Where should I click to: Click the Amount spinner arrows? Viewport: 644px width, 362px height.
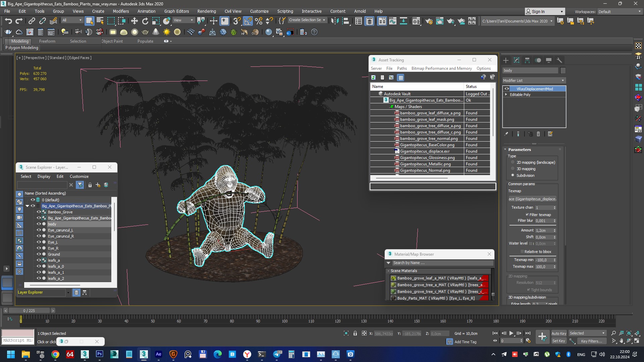pos(554,230)
